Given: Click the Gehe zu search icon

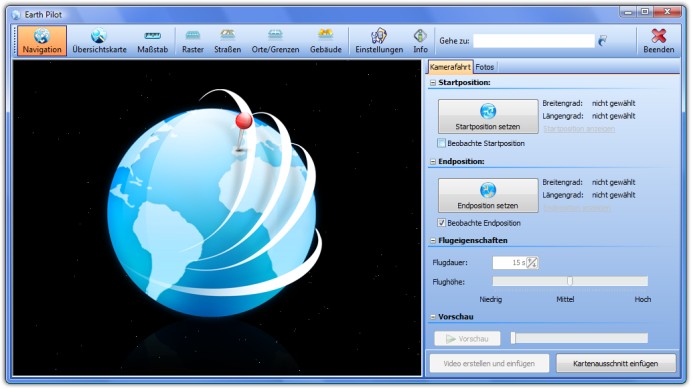Looking at the screenshot, I should point(602,41).
